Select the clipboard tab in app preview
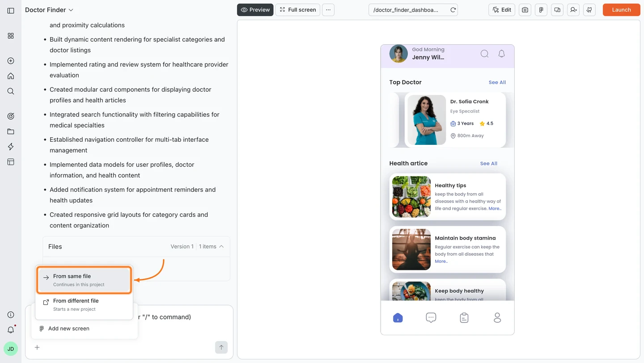Screen dimensions: 644x363 point(464,318)
